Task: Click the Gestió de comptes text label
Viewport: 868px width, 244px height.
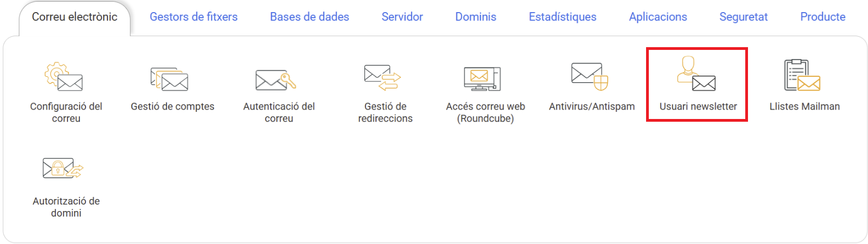Action: 173,106
